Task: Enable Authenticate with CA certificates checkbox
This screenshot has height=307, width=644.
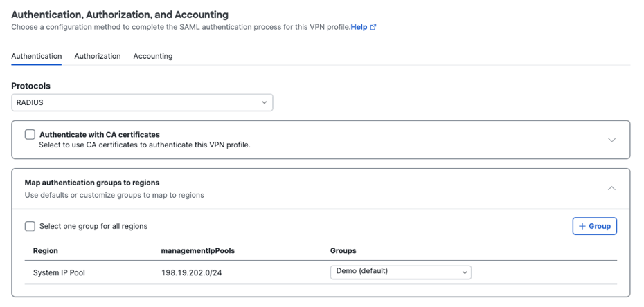Action: (x=30, y=134)
